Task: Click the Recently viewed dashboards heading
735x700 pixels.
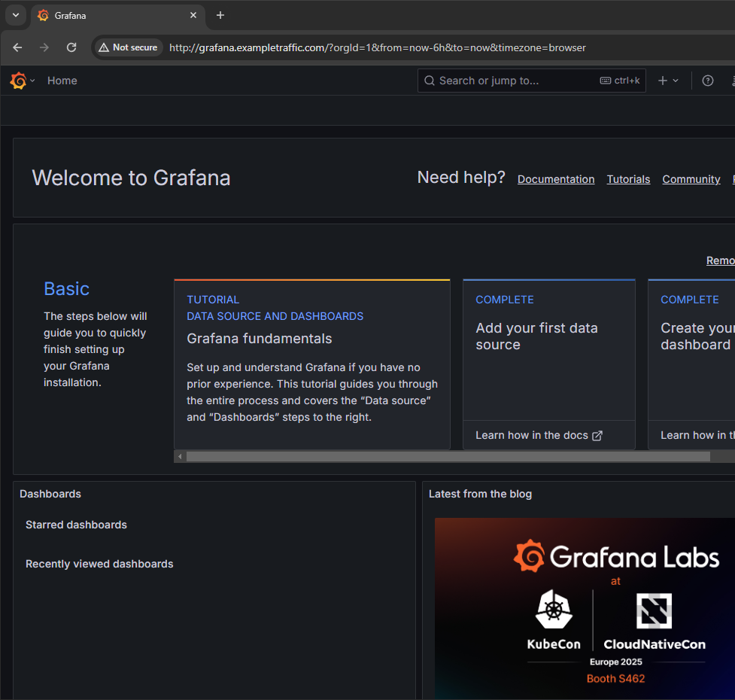Action: coord(99,564)
